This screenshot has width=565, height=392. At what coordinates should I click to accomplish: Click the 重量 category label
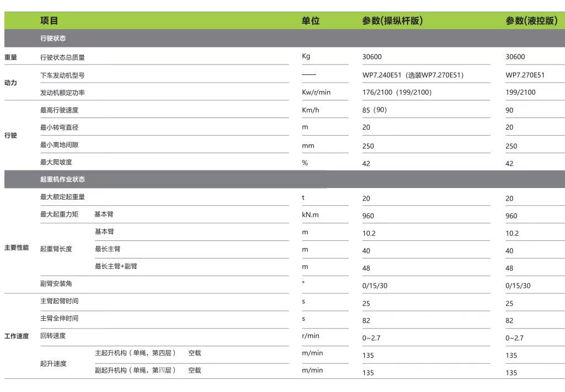coord(10,57)
